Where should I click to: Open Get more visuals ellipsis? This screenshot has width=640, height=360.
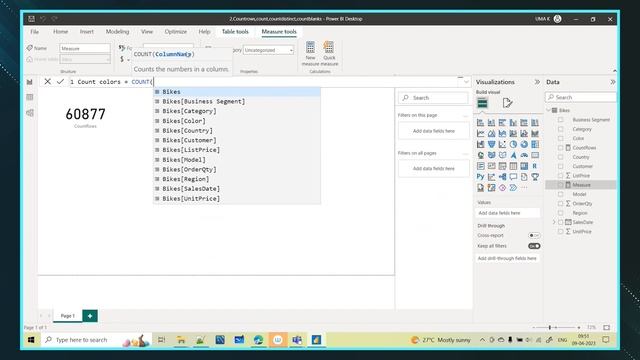524,188
